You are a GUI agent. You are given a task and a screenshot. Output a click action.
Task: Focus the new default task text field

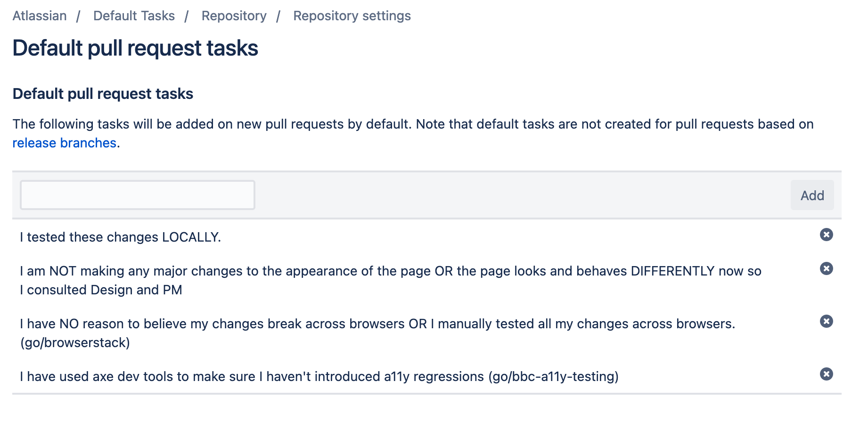click(x=137, y=195)
